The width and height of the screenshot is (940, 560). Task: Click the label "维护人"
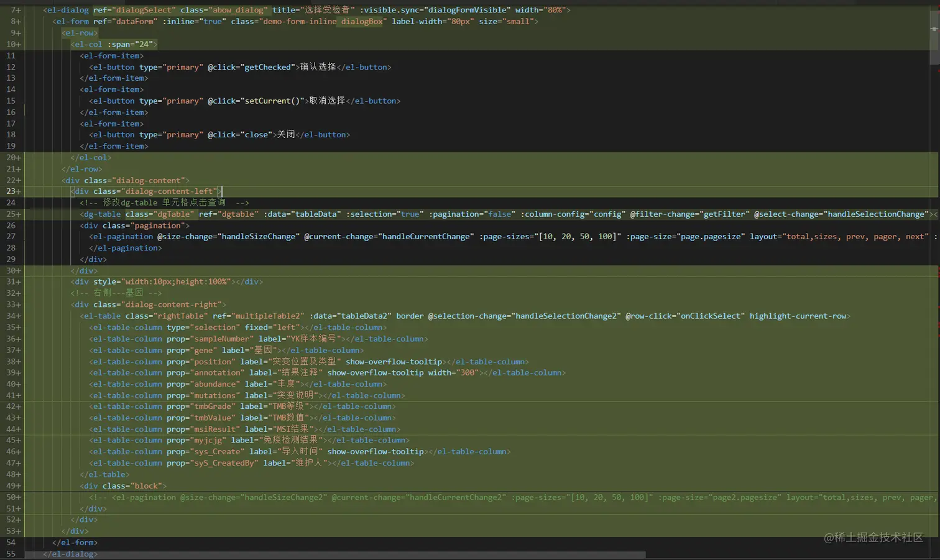click(x=309, y=462)
